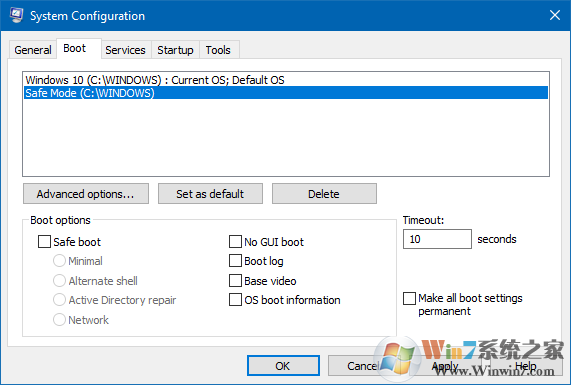The width and height of the screenshot is (571, 385).
Task: Select the Minimal safe boot radio
Action: (x=59, y=261)
